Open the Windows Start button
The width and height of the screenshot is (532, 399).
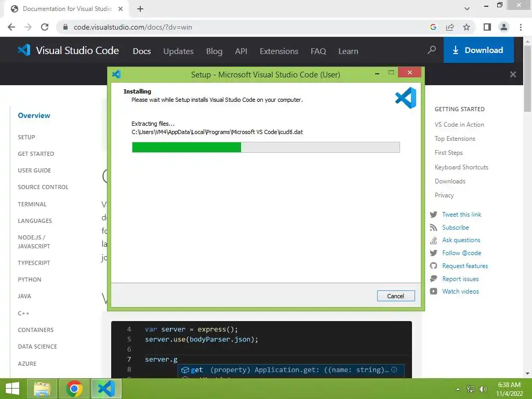[x=12, y=389]
